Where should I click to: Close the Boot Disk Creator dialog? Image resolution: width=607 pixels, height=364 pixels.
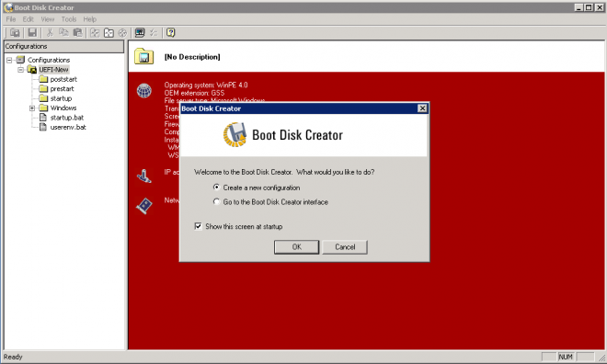(x=422, y=108)
